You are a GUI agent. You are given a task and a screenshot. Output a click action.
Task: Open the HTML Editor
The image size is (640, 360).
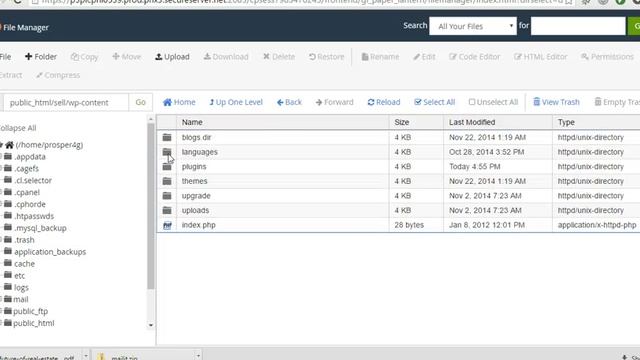pos(540,57)
